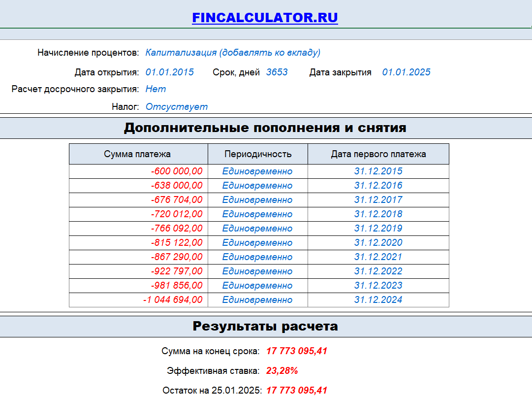Select payment amount '-600 000,00'

point(177,171)
